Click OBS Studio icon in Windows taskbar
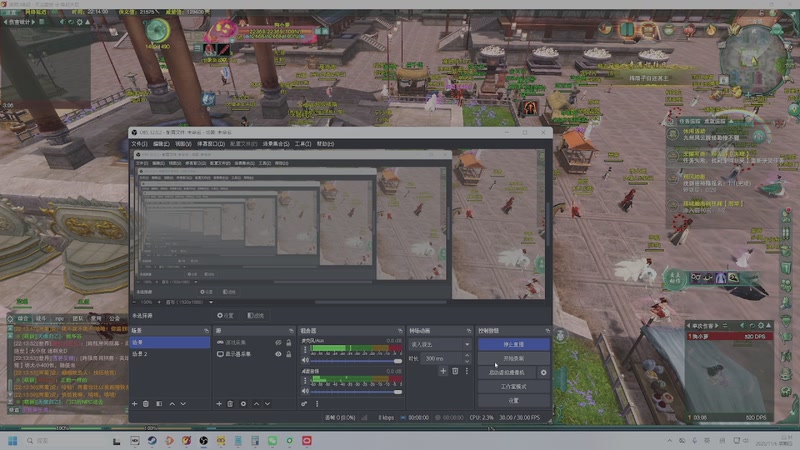Screen dimensions: 800x450 (204, 441)
